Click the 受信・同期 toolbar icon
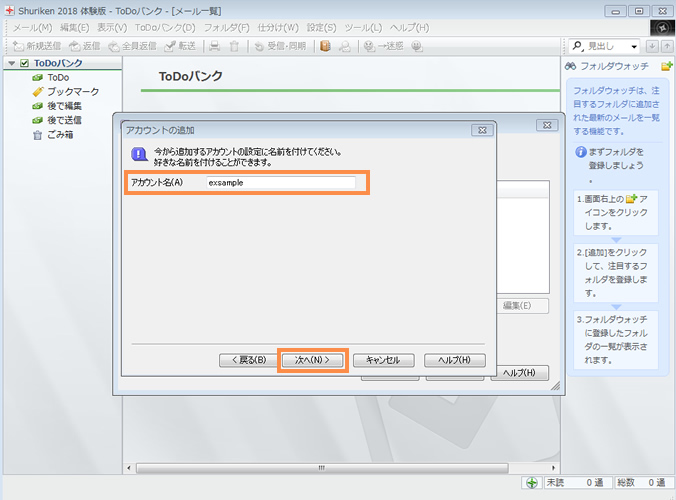This screenshot has height=500, width=676. pos(281,46)
